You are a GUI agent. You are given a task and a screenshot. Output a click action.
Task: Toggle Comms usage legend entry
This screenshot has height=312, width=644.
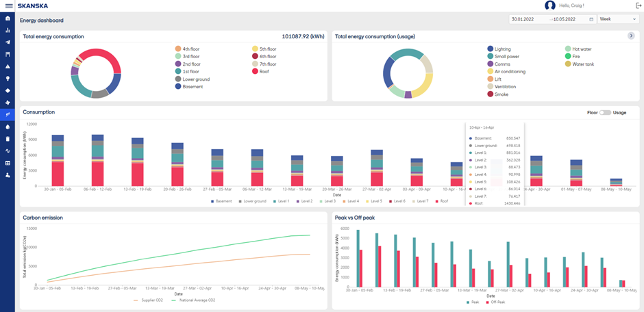499,64
